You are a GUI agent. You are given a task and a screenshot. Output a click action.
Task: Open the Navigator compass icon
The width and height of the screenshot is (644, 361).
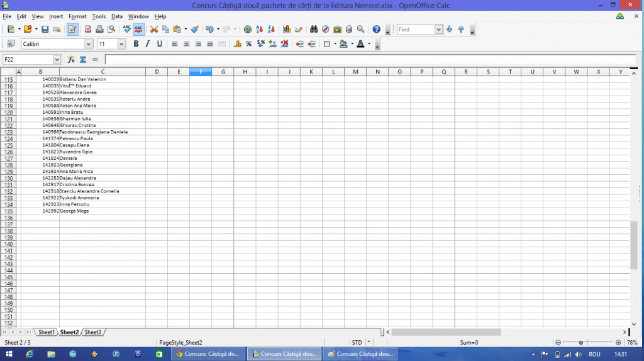pyautogui.click(x=325, y=29)
